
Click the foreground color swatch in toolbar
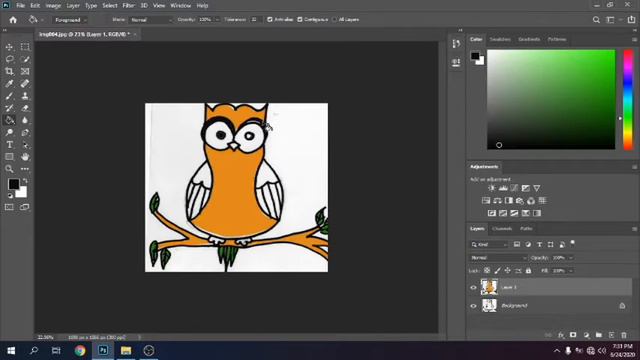(x=13, y=184)
